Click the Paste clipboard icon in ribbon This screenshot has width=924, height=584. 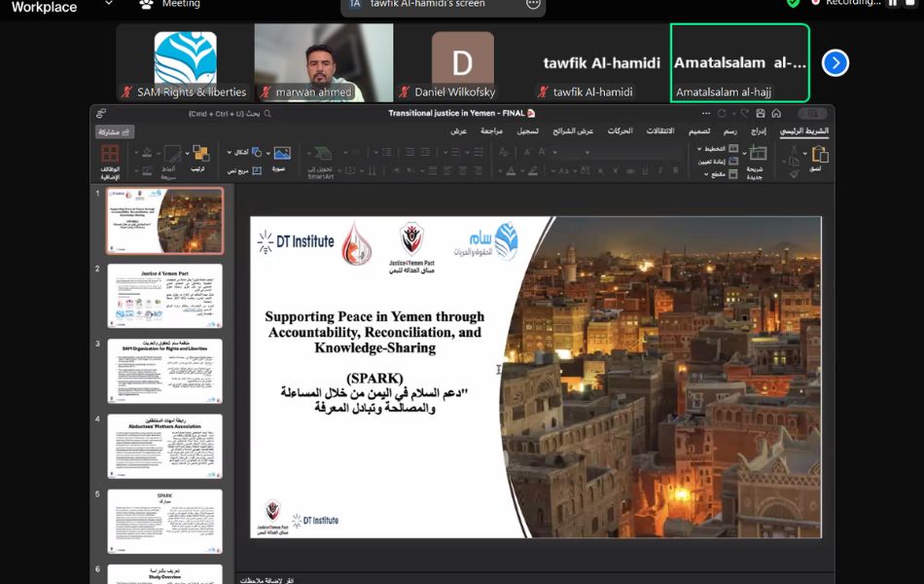[x=819, y=156]
